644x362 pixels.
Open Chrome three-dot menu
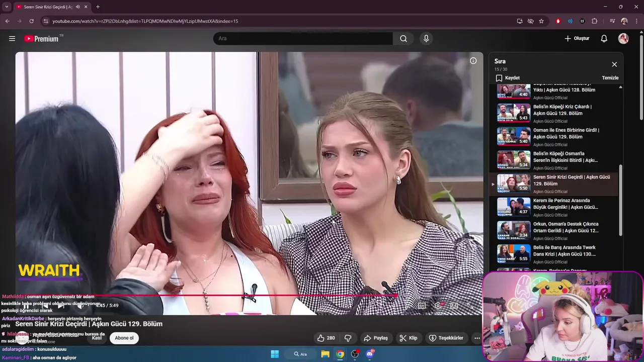(636, 21)
